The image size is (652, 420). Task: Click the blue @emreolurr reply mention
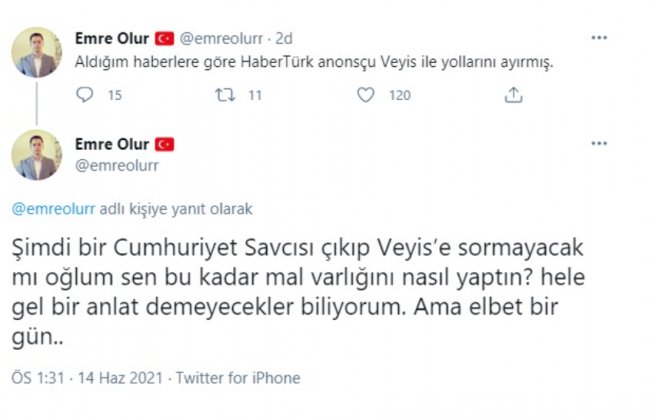tap(54, 208)
